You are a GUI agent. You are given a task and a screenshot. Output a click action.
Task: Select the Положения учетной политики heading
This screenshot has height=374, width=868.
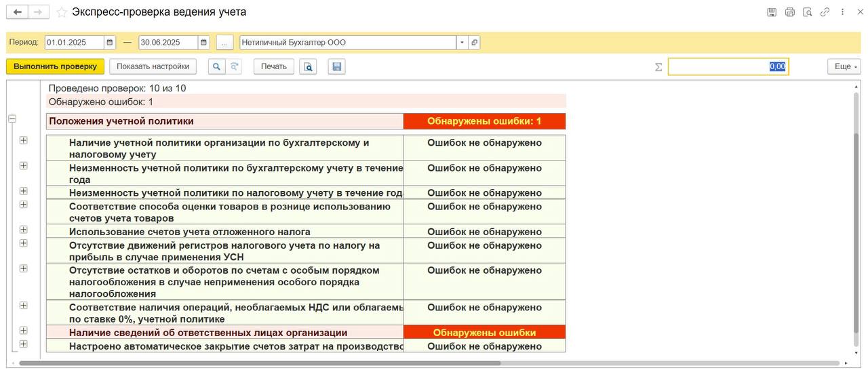121,121
